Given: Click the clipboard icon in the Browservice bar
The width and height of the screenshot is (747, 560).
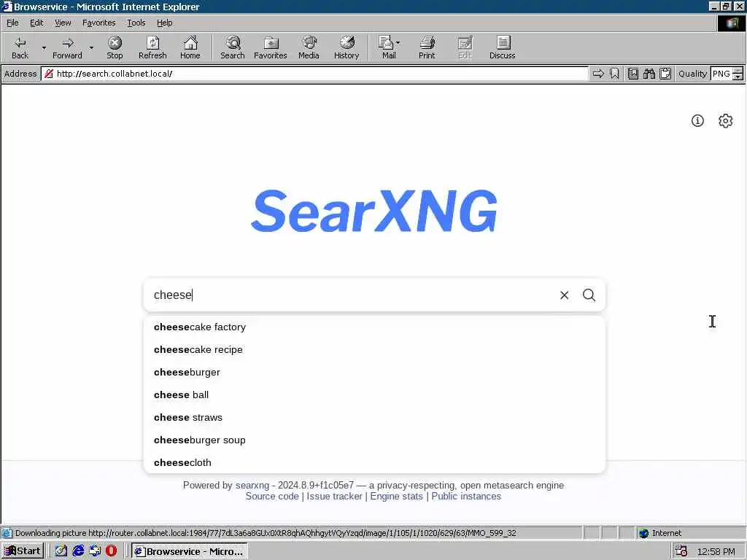Looking at the screenshot, I should [665, 74].
